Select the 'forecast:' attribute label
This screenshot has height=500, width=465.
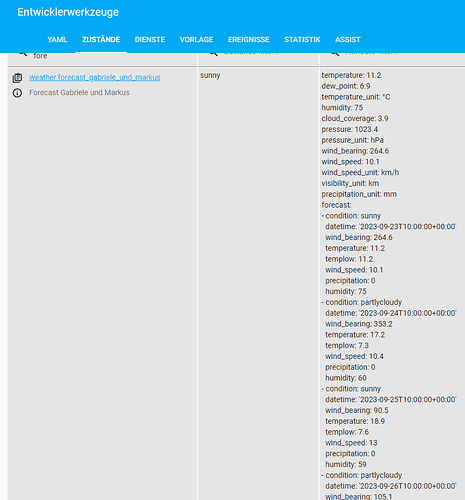336,205
